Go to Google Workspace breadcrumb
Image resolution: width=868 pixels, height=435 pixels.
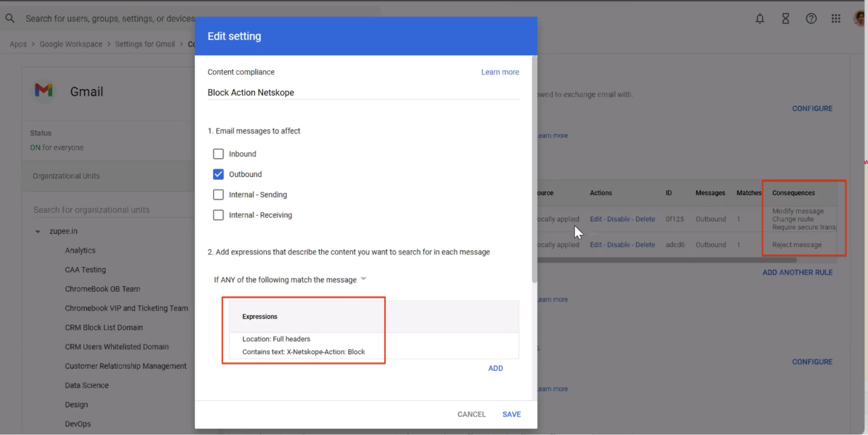pyautogui.click(x=71, y=44)
